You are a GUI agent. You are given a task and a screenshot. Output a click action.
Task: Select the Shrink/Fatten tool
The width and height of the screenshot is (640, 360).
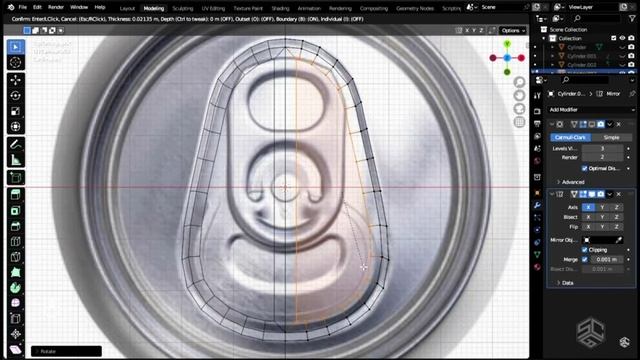16,334
